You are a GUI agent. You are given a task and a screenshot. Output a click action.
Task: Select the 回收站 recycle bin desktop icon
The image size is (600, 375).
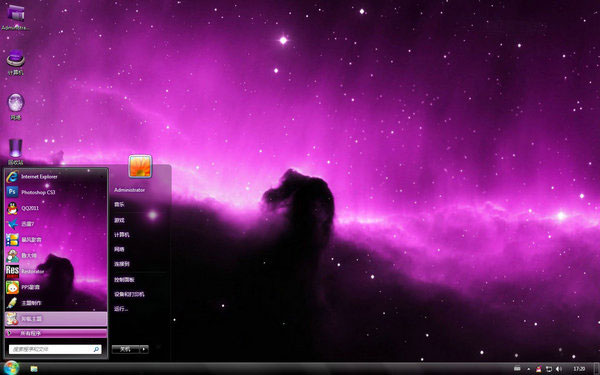(x=16, y=152)
